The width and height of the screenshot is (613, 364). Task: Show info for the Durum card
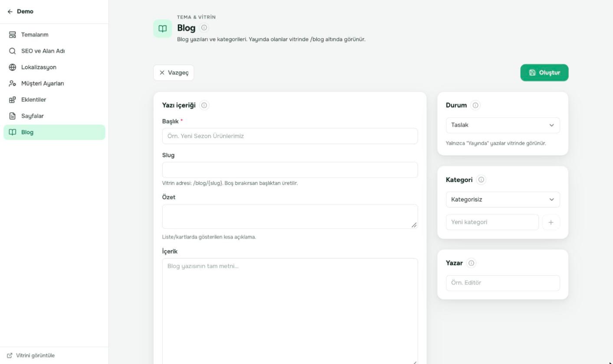click(475, 105)
